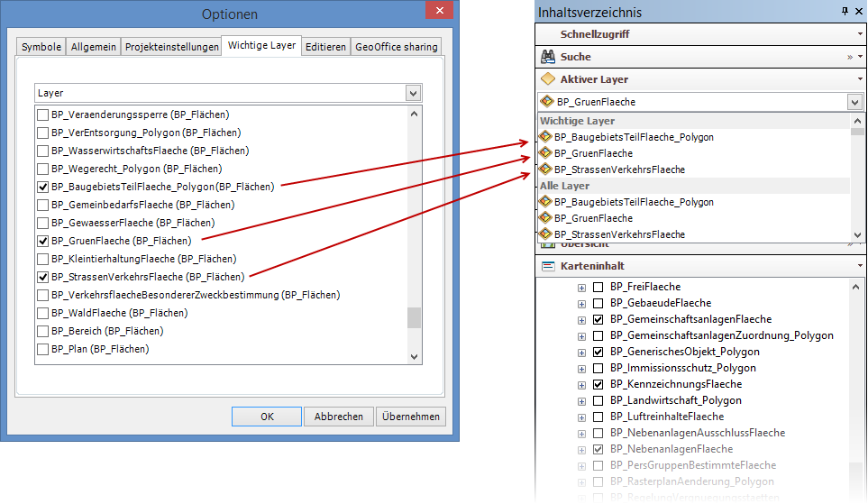868x504 pixels.
Task: Click the Schnellzugriff section header
Action: pos(699,33)
